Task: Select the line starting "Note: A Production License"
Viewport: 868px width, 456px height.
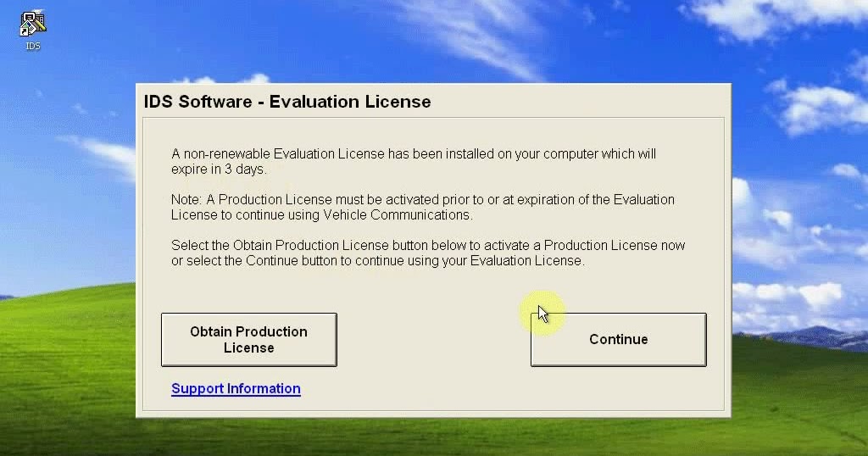Action: point(423,200)
